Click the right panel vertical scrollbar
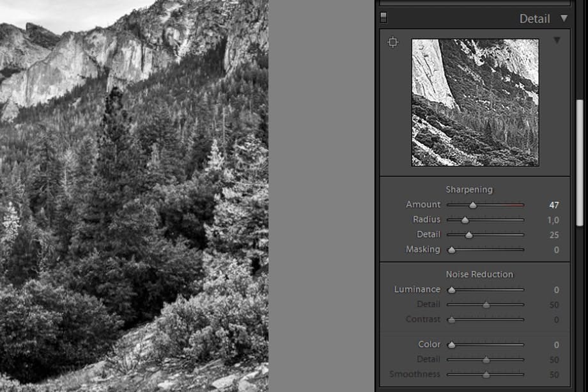 tap(580, 162)
